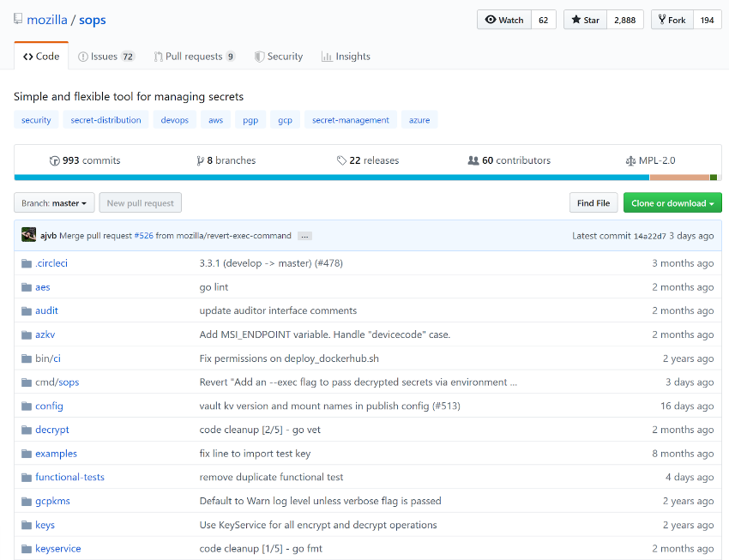Open the Pull requests tab
Image resolution: width=729 pixels, height=560 pixels.
(195, 57)
